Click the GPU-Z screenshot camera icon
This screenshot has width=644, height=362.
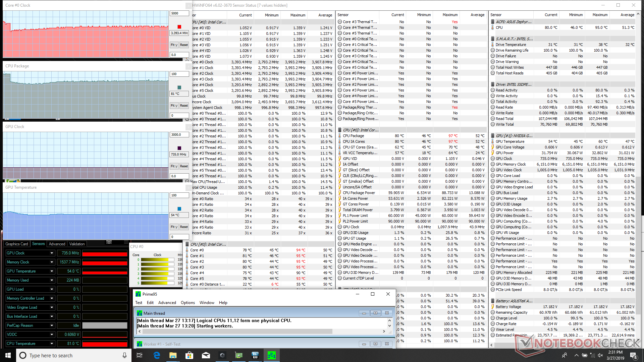[x=109, y=242]
